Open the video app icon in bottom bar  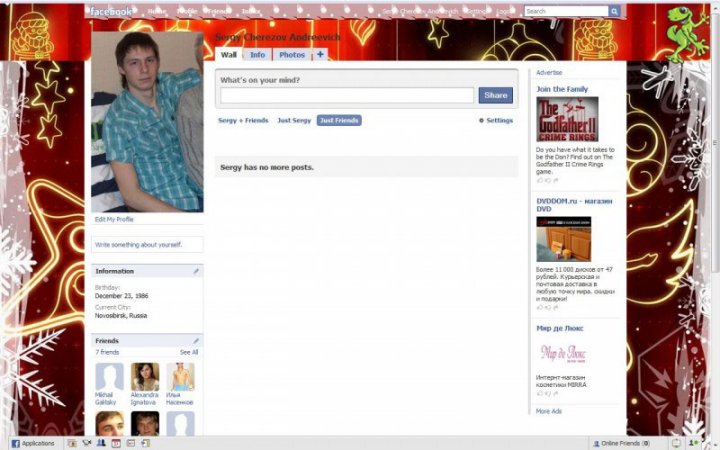pos(87,443)
